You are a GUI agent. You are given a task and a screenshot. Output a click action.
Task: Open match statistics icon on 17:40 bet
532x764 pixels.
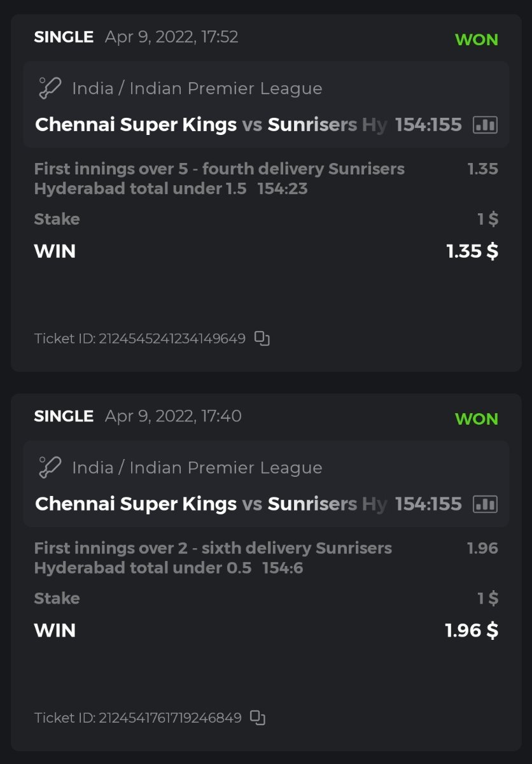(x=485, y=504)
